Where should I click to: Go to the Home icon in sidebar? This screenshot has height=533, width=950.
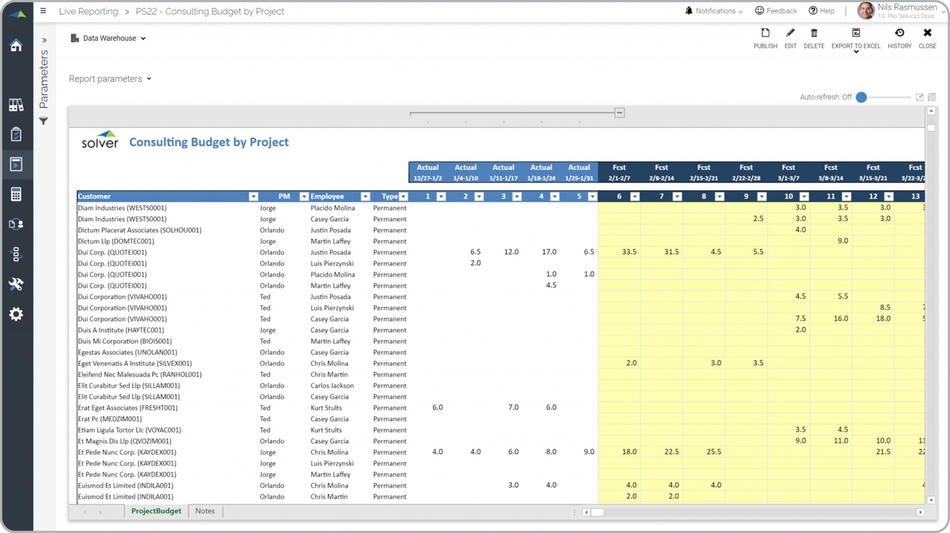16,46
